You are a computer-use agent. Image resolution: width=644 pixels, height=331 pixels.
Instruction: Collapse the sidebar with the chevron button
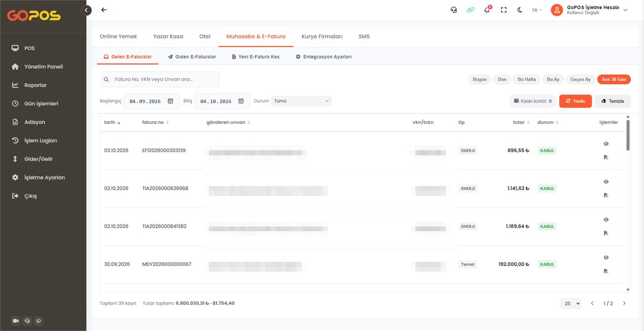[86, 10]
